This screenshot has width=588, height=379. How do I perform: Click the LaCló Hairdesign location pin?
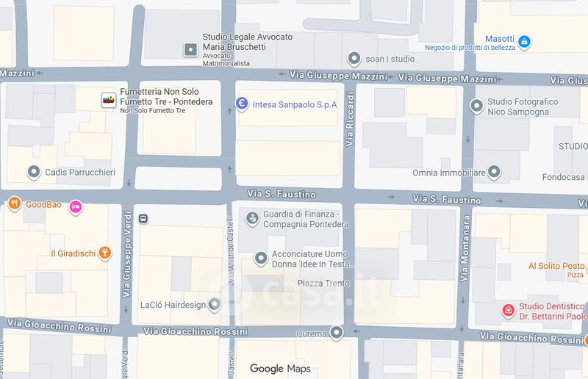click(215, 304)
